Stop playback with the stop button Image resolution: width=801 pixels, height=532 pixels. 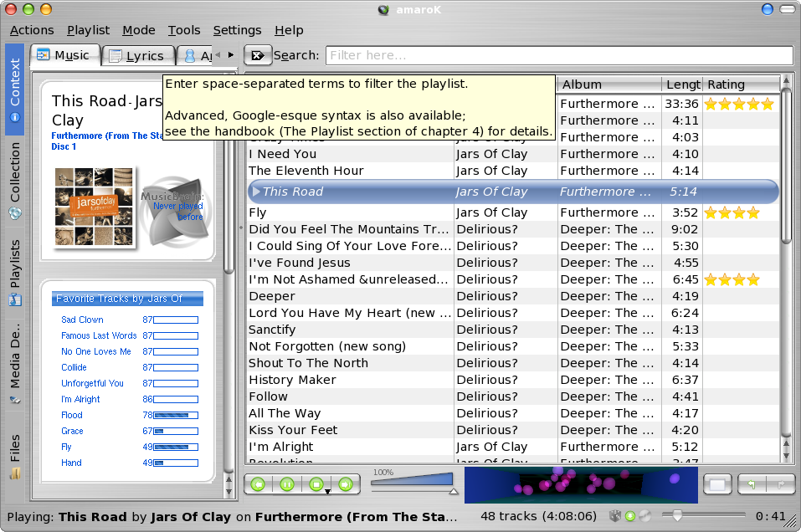coord(316,484)
